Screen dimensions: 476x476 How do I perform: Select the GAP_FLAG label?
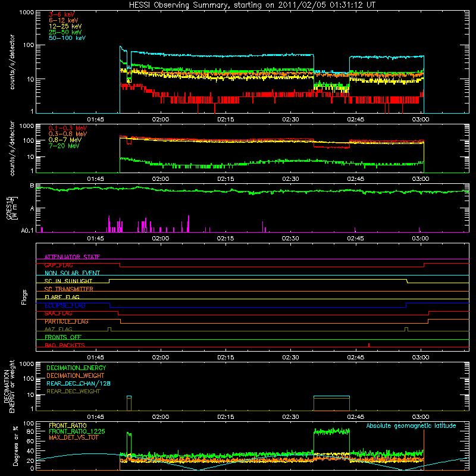click(58, 265)
